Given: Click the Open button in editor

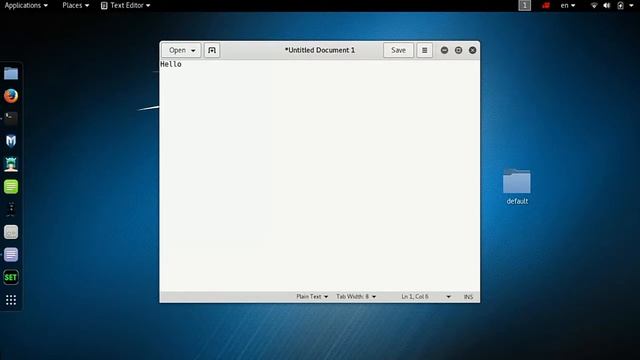Looking at the screenshot, I should click(181, 50).
